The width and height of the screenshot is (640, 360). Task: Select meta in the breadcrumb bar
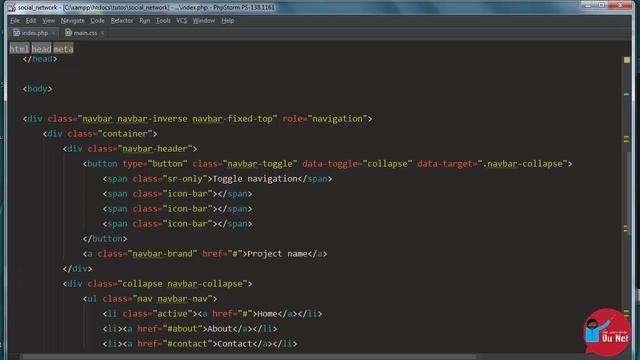(x=63, y=49)
